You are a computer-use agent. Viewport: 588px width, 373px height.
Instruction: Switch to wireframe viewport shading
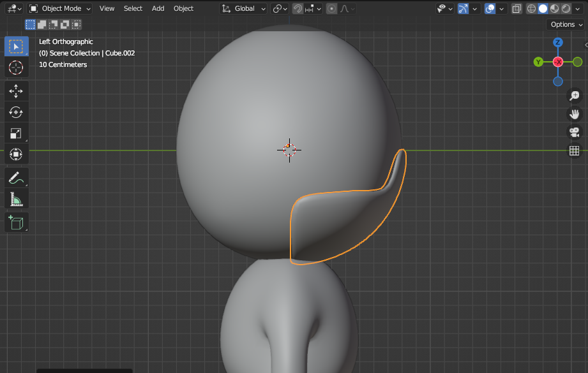531,9
